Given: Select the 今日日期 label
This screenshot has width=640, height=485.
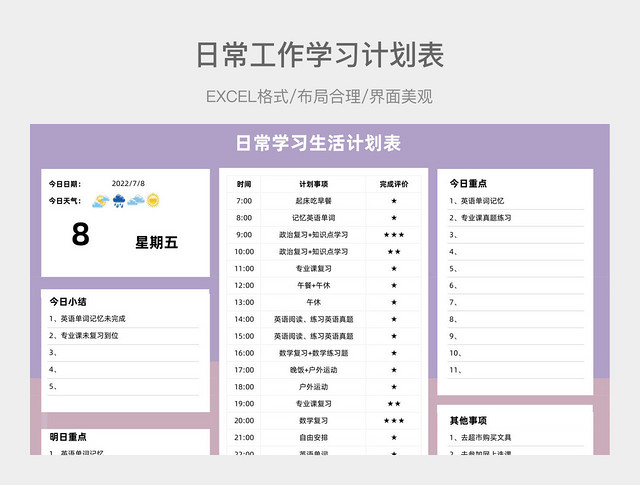Looking at the screenshot, I should 65,184.
